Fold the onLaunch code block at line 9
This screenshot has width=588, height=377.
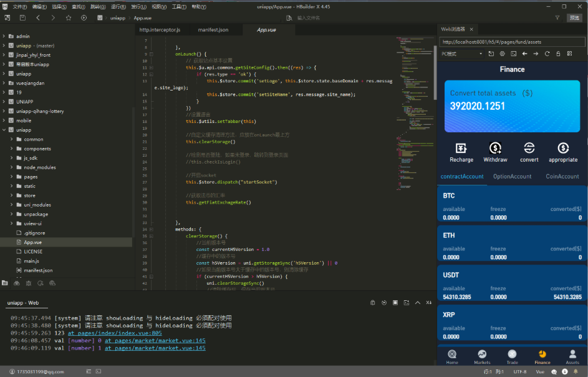click(151, 54)
